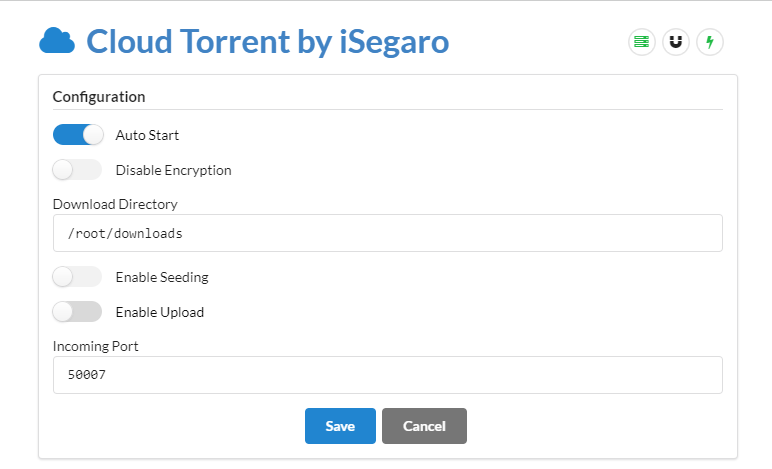This screenshot has width=772, height=469.
Task: Click the 'Enable Upload' text label
Action: (x=159, y=312)
